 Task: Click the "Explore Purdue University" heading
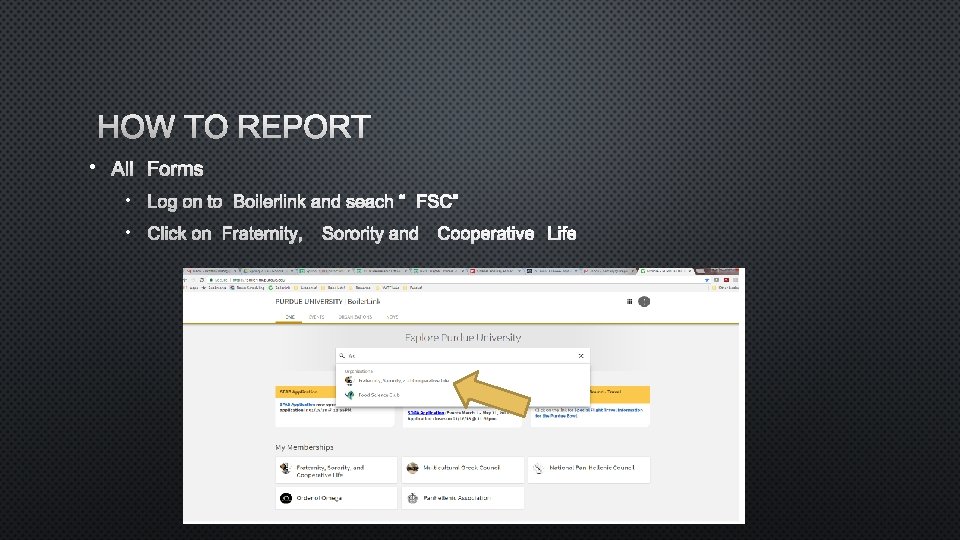pyautogui.click(x=463, y=337)
